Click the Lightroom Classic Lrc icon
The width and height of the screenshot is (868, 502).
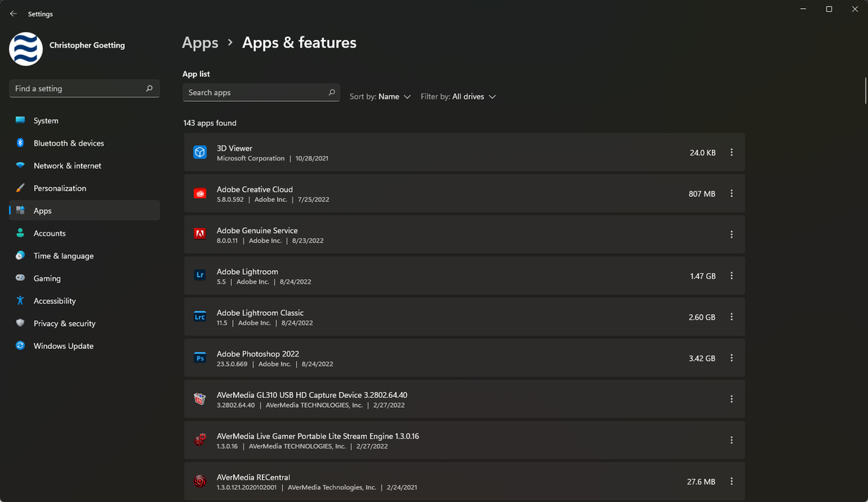pyautogui.click(x=200, y=317)
